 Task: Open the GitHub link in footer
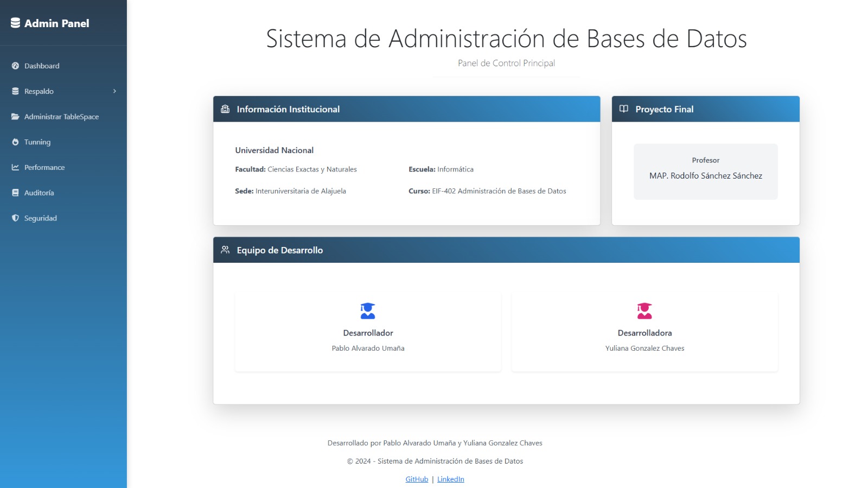pos(417,479)
